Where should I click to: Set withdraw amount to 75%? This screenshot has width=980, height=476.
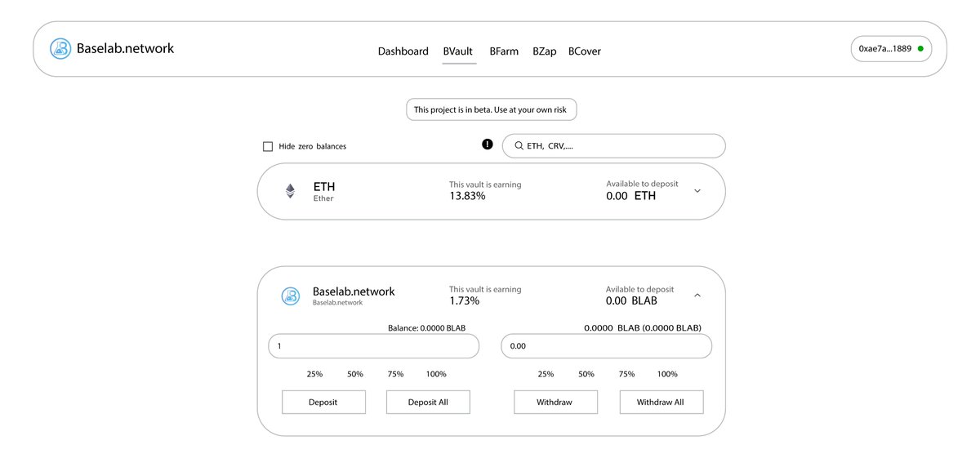click(626, 374)
